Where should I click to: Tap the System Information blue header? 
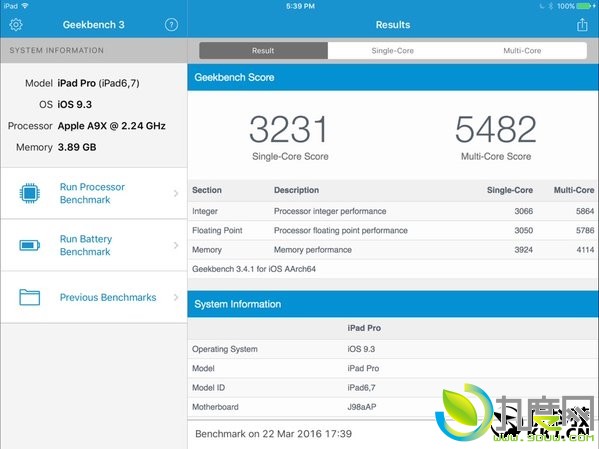click(393, 304)
